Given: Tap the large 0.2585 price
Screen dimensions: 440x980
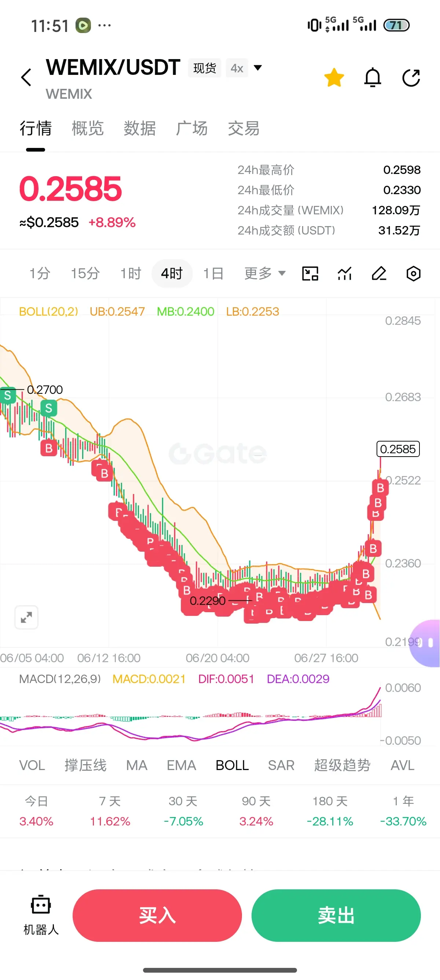Looking at the screenshot, I should pyautogui.click(x=70, y=189).
